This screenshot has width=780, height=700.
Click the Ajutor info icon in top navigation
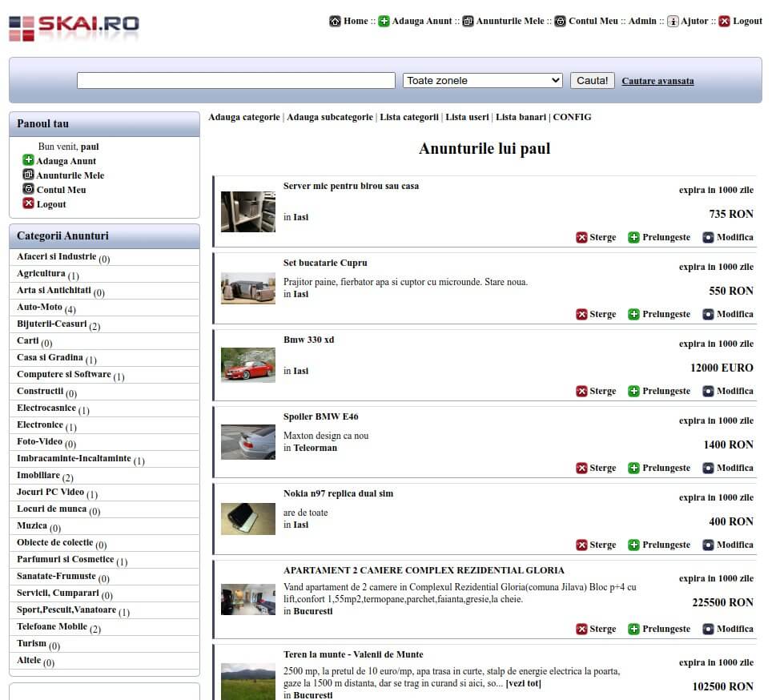(673, 21)
